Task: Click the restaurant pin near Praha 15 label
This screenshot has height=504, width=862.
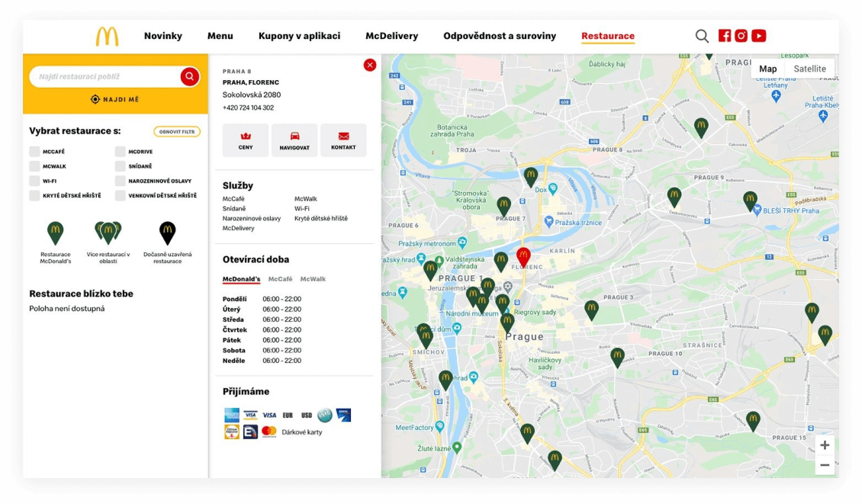Action: pos(753,422)
